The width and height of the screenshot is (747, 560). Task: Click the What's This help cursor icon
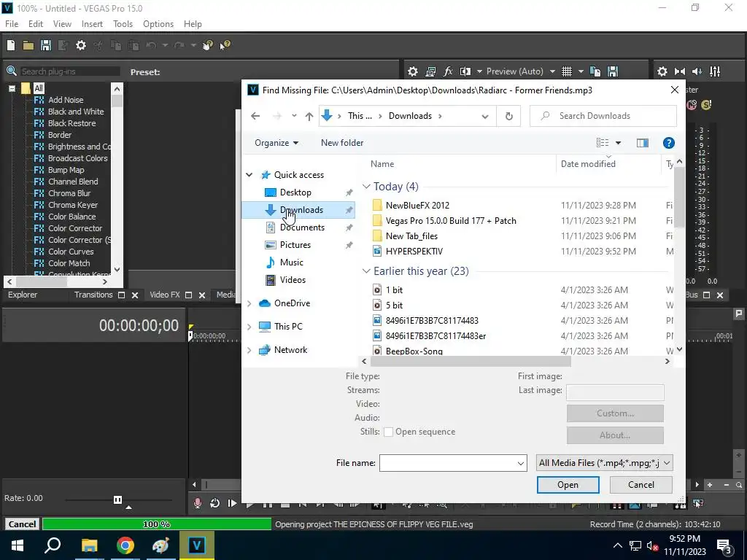(x=225, y=45)
